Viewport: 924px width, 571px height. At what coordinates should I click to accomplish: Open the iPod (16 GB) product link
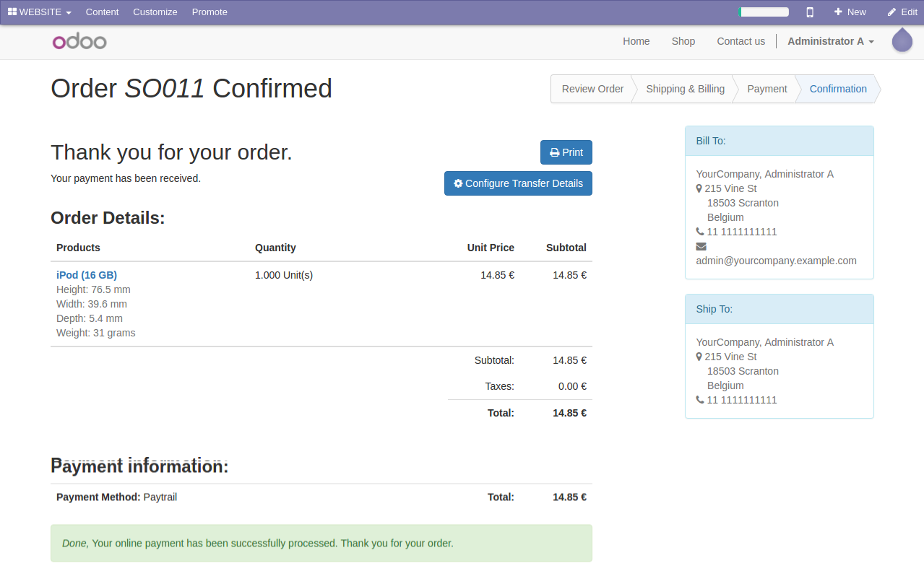(x=87, y=275)
